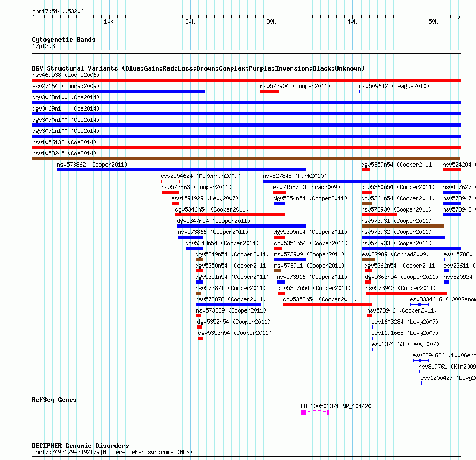Open the nsv819761 variant label
The image size is (476, 460).
(447, 367)
